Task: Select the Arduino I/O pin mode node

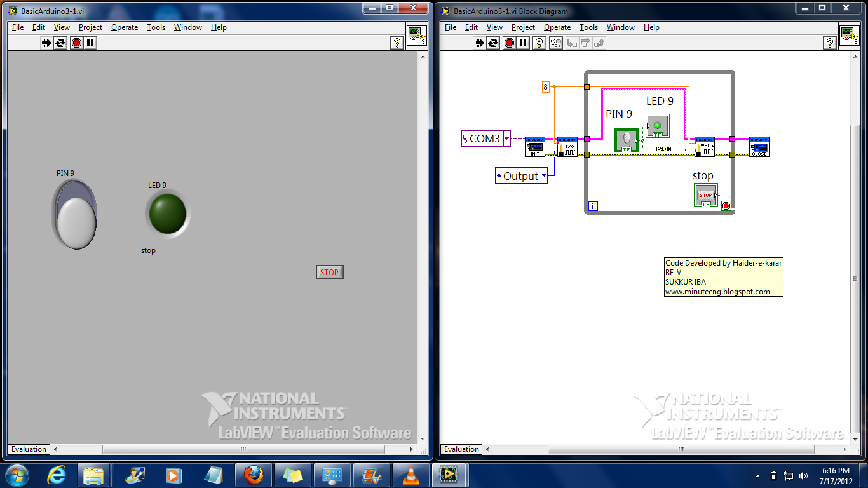Action: pyautogui.click(x=567, y=147)
